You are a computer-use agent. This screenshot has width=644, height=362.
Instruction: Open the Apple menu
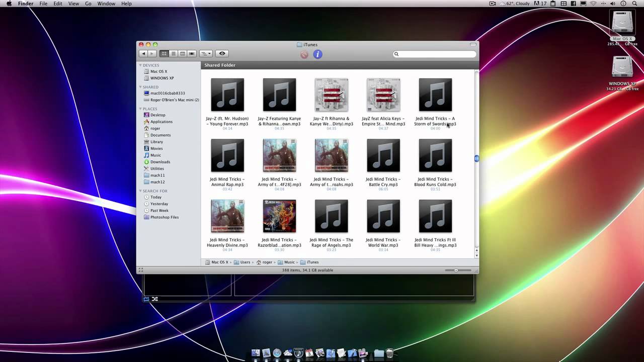[9, 4]
